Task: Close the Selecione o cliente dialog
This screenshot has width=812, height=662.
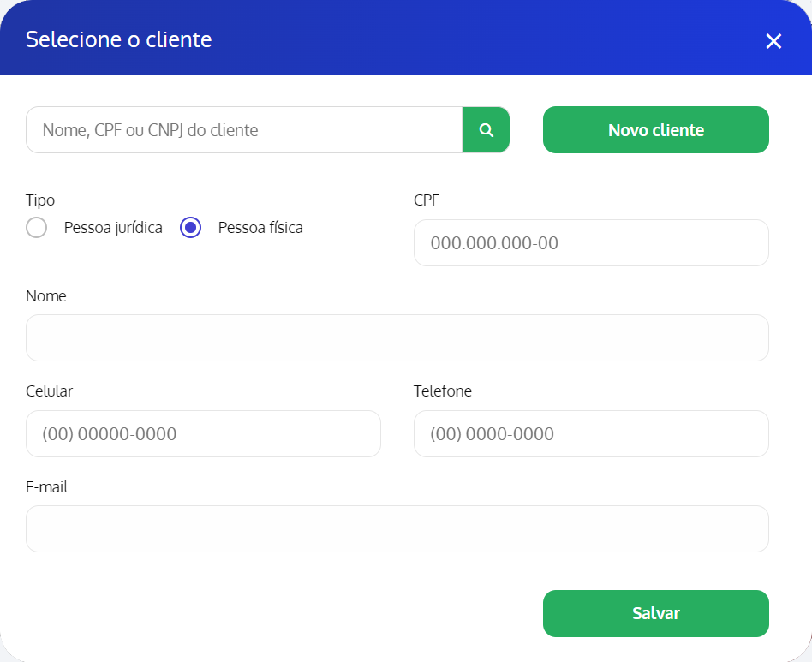Action: [773, 41]
